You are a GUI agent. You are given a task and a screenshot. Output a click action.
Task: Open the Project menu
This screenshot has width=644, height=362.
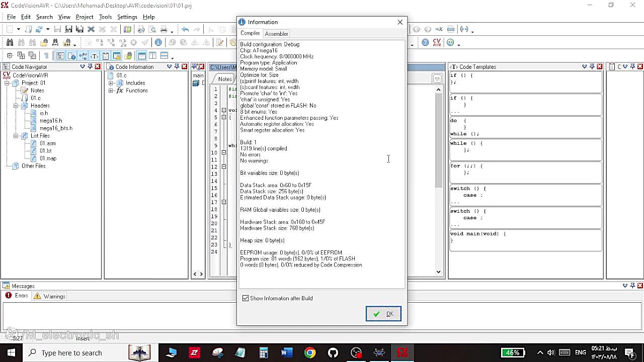(x=85, y=17)
